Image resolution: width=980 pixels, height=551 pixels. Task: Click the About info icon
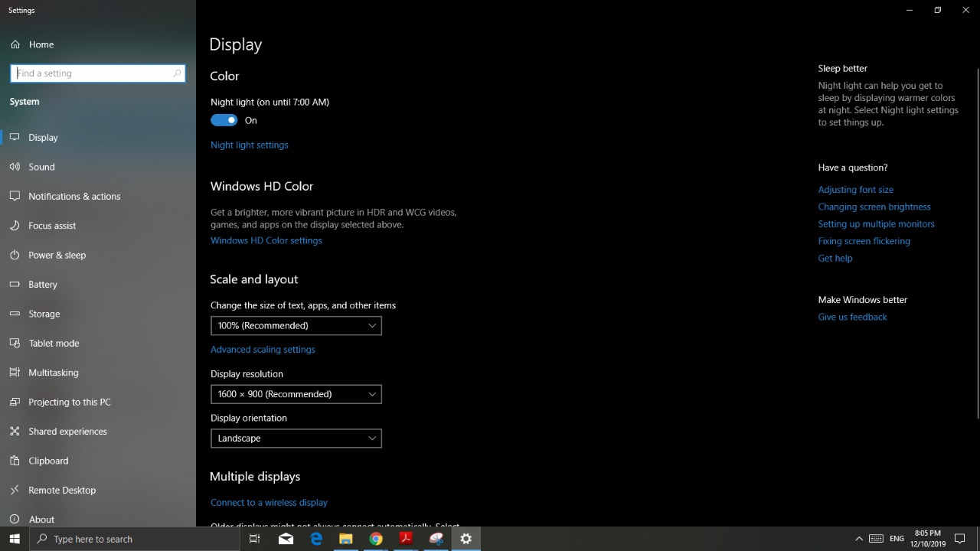15,519
